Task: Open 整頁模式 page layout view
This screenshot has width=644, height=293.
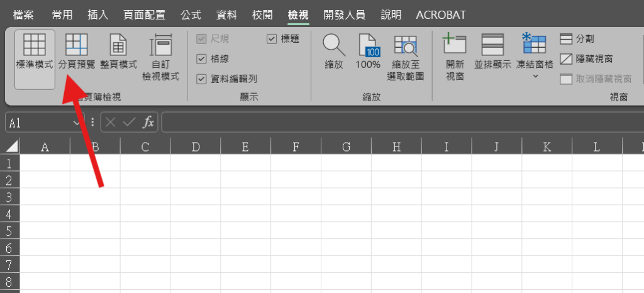Action: point(118,50)
